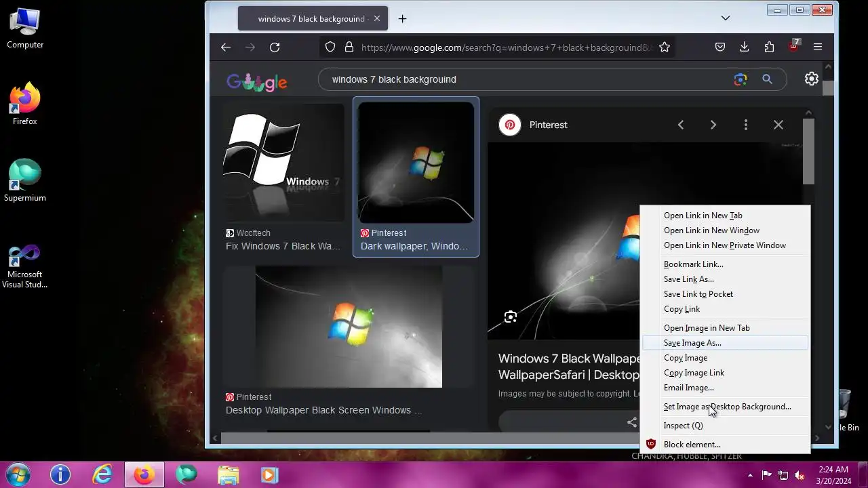Open the Pocket save icon
This screenshot has height=488, width=868.
pos(720,47)
